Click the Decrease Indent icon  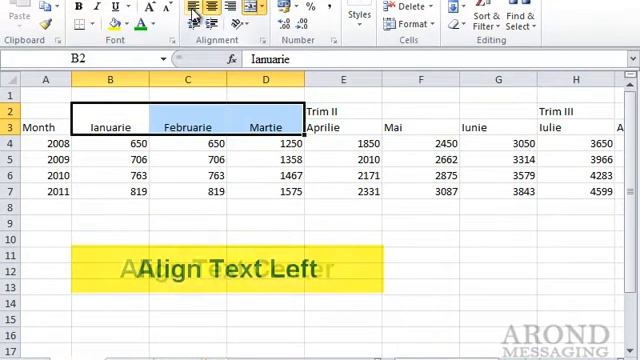(194, 24)
